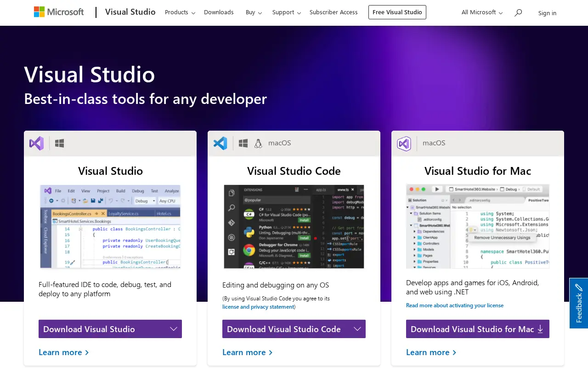
Task: Click the Linux penguin icon
Action: pos(258,143)
